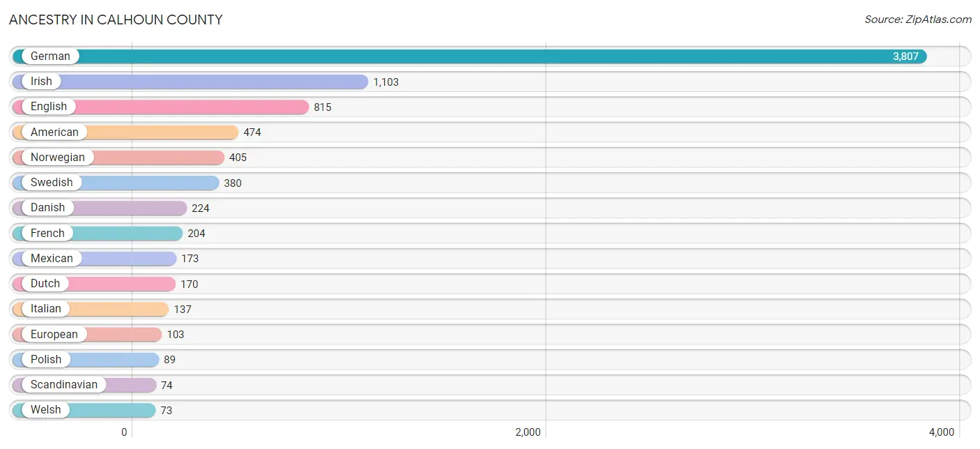Click the Scandinavian ancestry label

[64, 385]
